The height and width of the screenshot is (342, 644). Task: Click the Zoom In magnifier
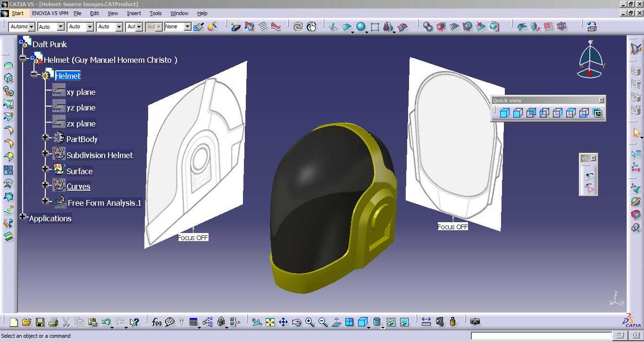tap(309, 322)
